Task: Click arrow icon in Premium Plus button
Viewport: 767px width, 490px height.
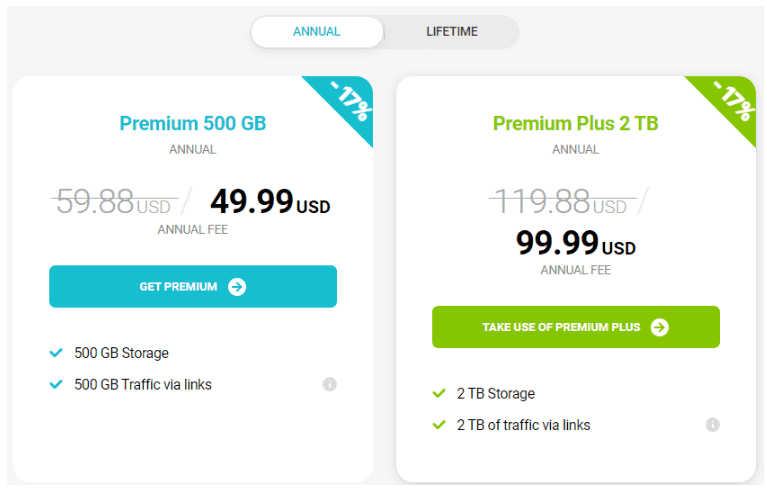Action: pos(659,327)
